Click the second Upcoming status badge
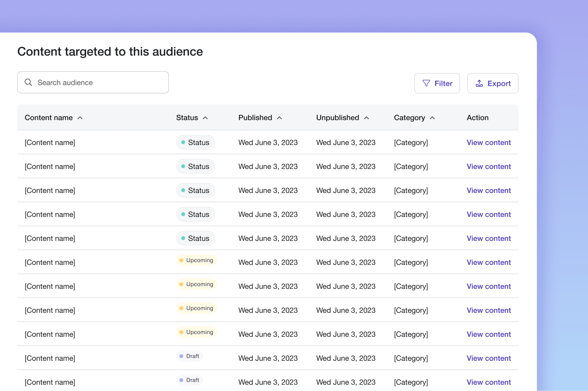 tap(197, 284)
